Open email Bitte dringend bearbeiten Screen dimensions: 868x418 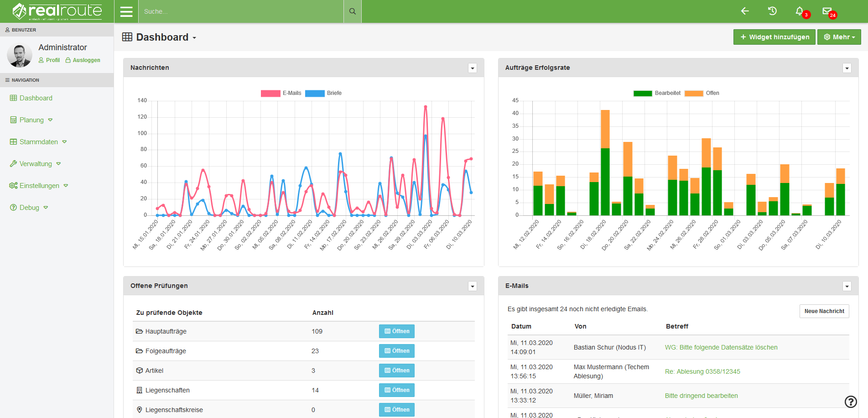(x=701, y=396)
